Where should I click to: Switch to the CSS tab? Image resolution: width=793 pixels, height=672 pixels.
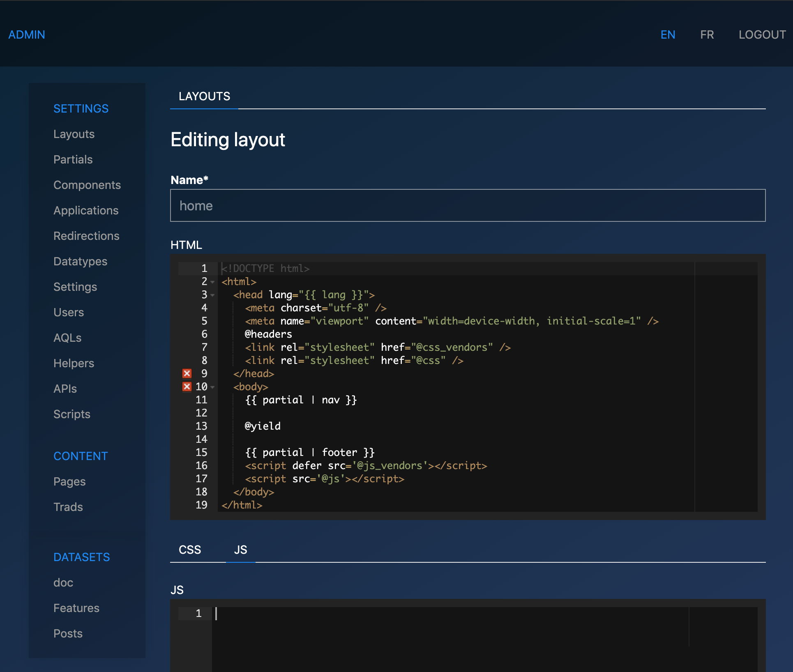click(x=190, y=550)
